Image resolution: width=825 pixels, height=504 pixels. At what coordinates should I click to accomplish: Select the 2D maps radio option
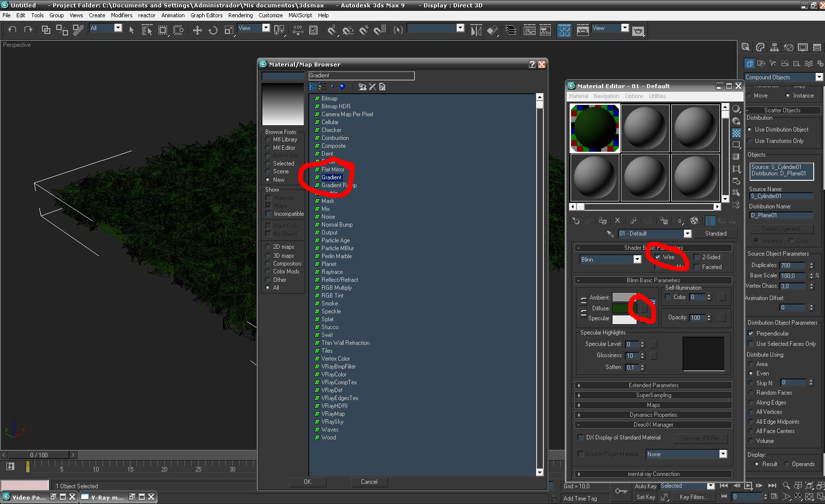click(268, 247)
